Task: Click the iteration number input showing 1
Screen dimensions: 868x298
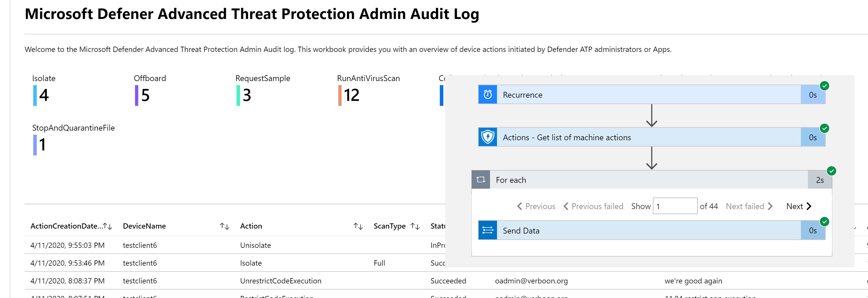Action: 675,206
